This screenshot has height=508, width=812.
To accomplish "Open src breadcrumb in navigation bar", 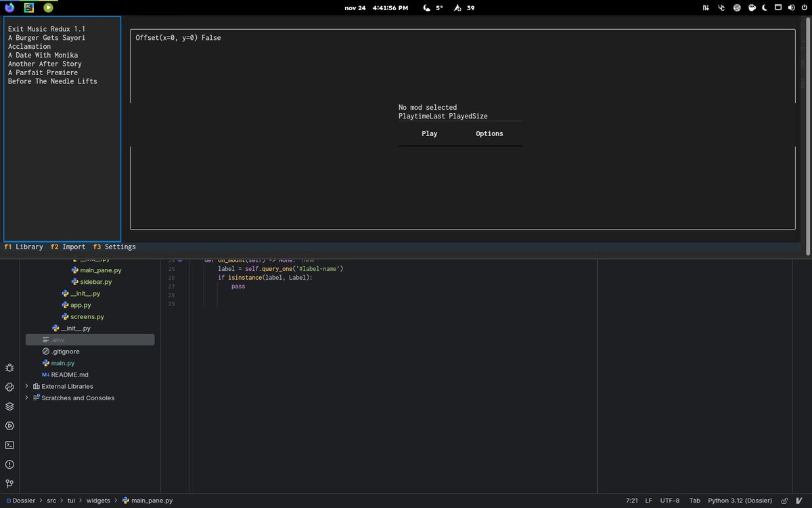I will tap(51, 501).
